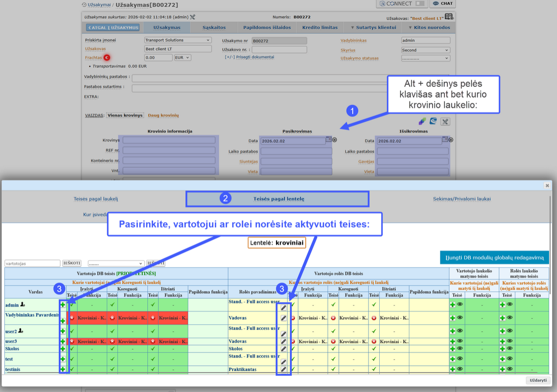Switch to Sąskaitos tab
The height and width of the screenshot is (392, 557).
(x=214, y=27)
